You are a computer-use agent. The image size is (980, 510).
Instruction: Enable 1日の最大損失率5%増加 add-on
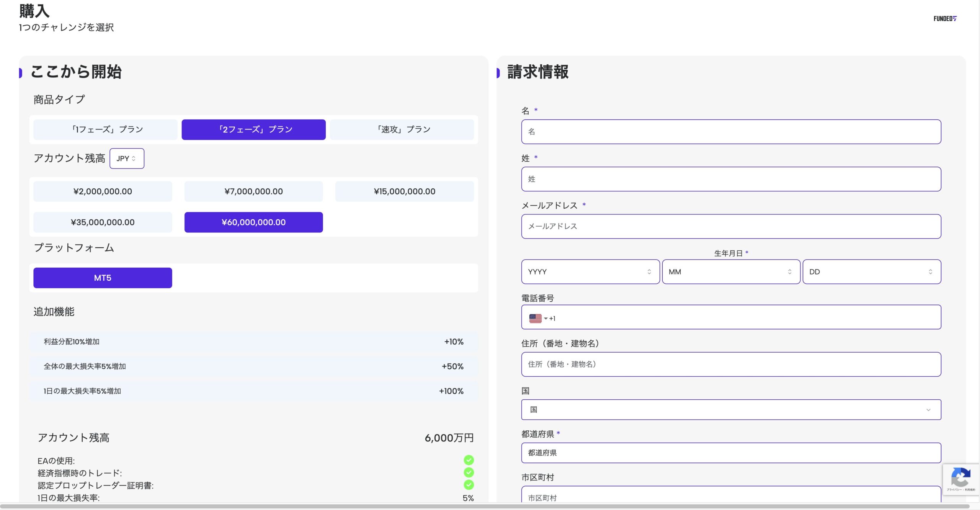tap(253, 391)
